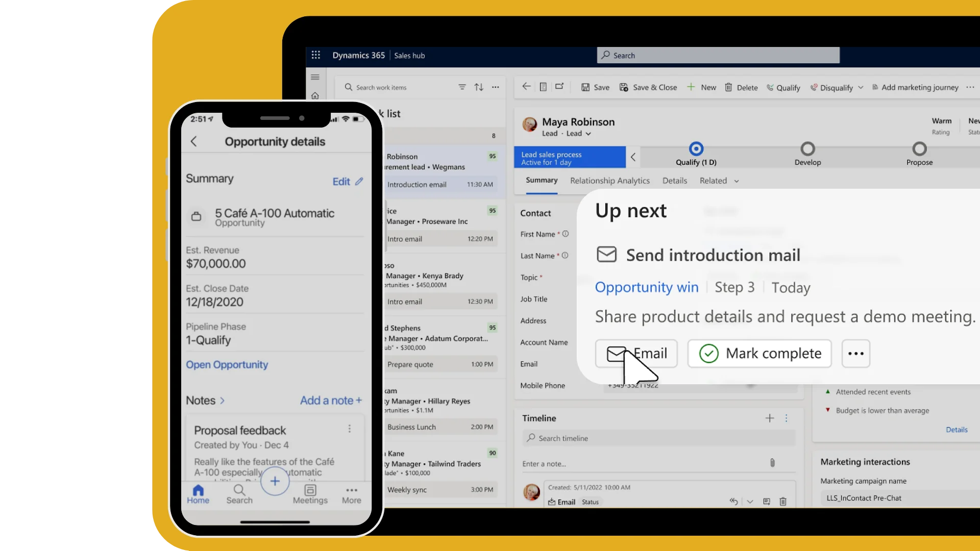Tap the phone Search tab
This screenshot has height=551, width=980.
click(x=239, y=494)
